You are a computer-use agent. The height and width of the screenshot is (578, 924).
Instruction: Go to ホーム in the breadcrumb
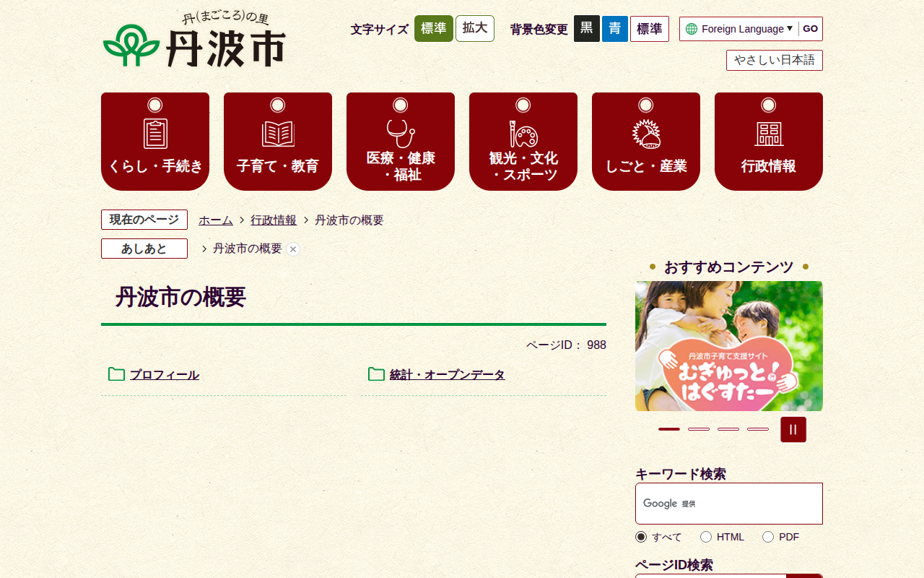pos(216,220)
